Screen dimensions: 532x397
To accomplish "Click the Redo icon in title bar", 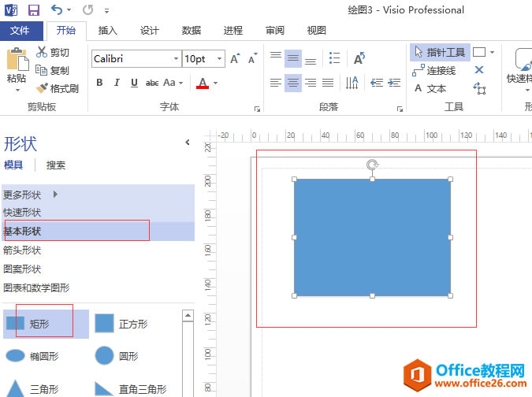I will coord(87,9).
